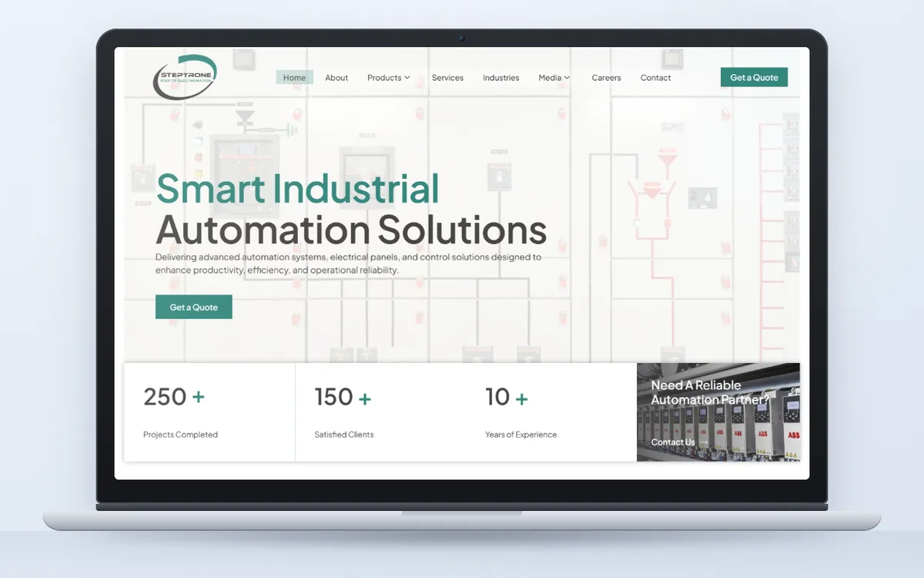The height and width of the screenshot is (578, 924).
Task: Open the Products menu item
Action: pos(384,78)
